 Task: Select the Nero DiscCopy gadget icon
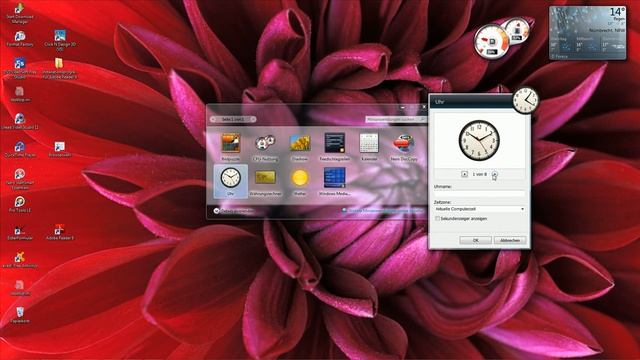(x=404, y=143)
